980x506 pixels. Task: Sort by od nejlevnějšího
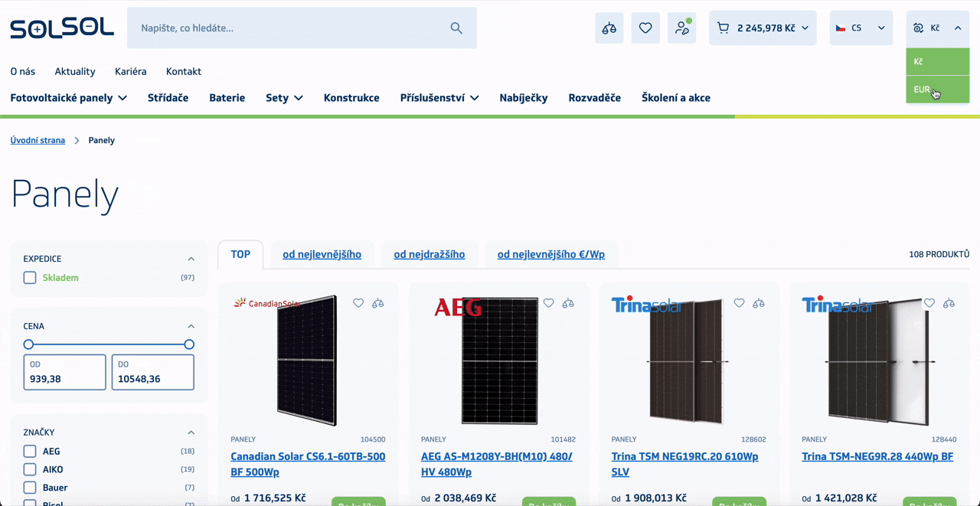(x=322, y=255)
